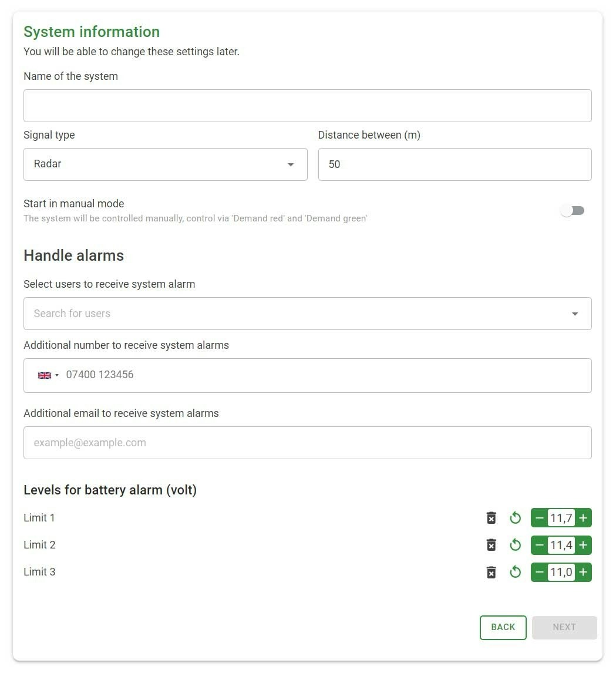The width and height of the screenshot is (616, 680).
Task: Remove Limit 3 with trash icon
Action: coord(492,572)
